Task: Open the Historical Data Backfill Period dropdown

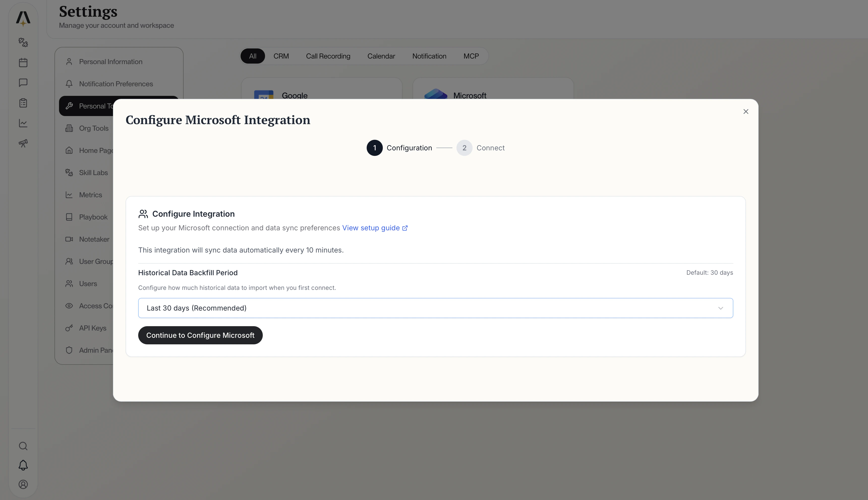Action: tap(436, 308)
